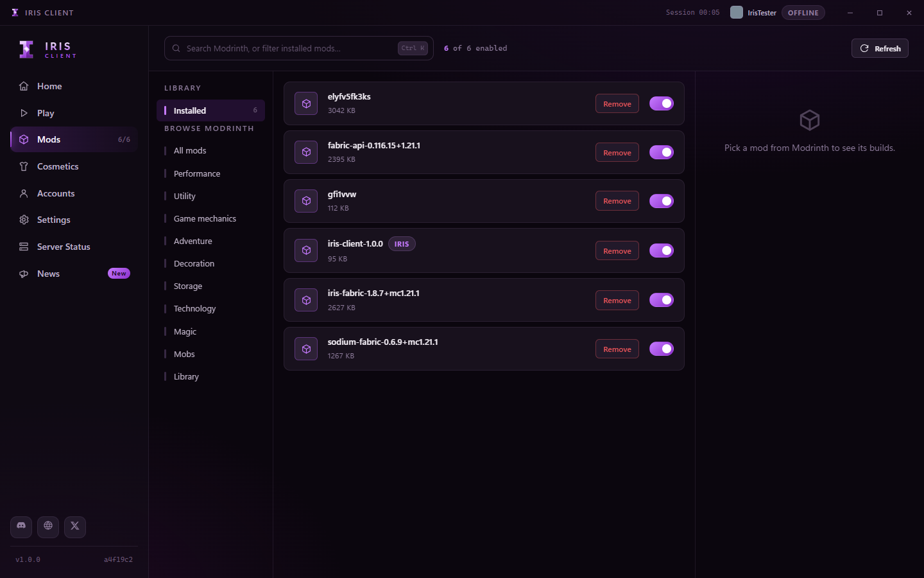The width and height of the screenshot is (924, 578).
Task: Browse the Performance category
Action: pyautogui.click(x=210, y=173)
